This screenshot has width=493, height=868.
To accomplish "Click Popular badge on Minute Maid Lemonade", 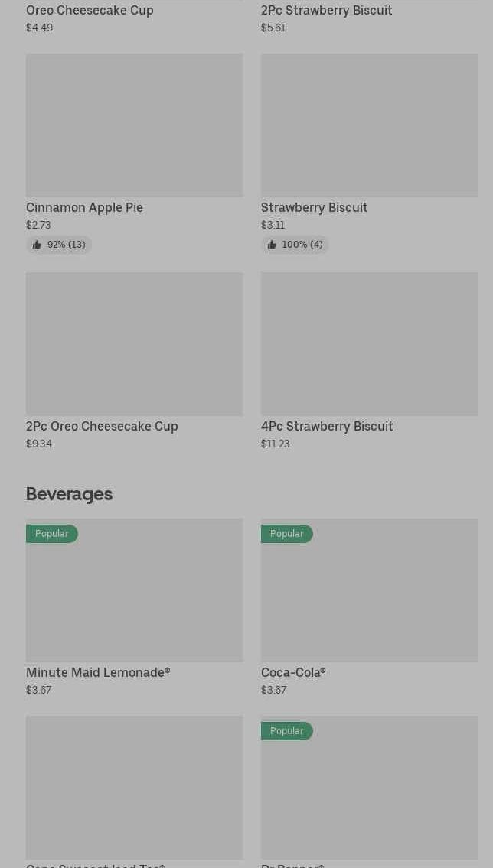I will (x=52, y=534).
